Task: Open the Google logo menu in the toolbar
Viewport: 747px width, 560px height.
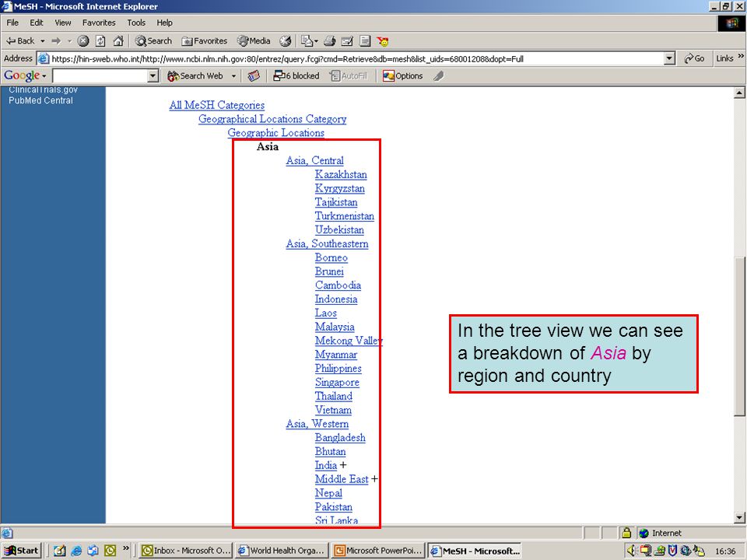Action: pos(25,75)
